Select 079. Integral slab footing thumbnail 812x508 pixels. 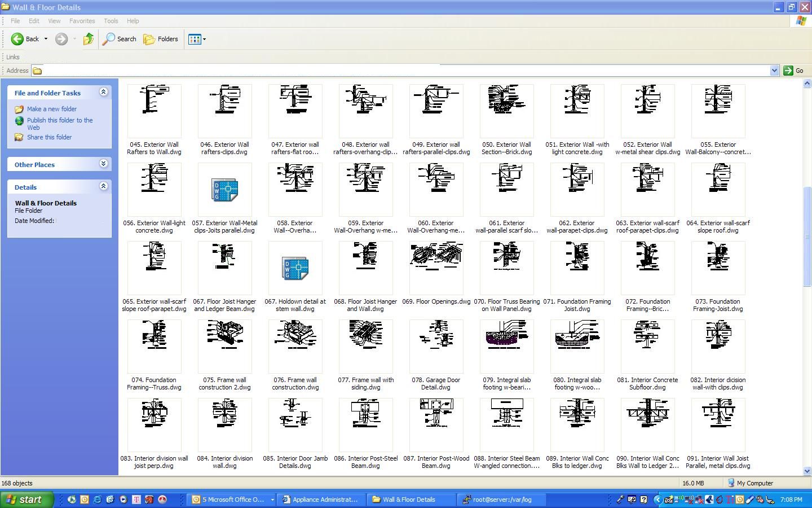506,347
